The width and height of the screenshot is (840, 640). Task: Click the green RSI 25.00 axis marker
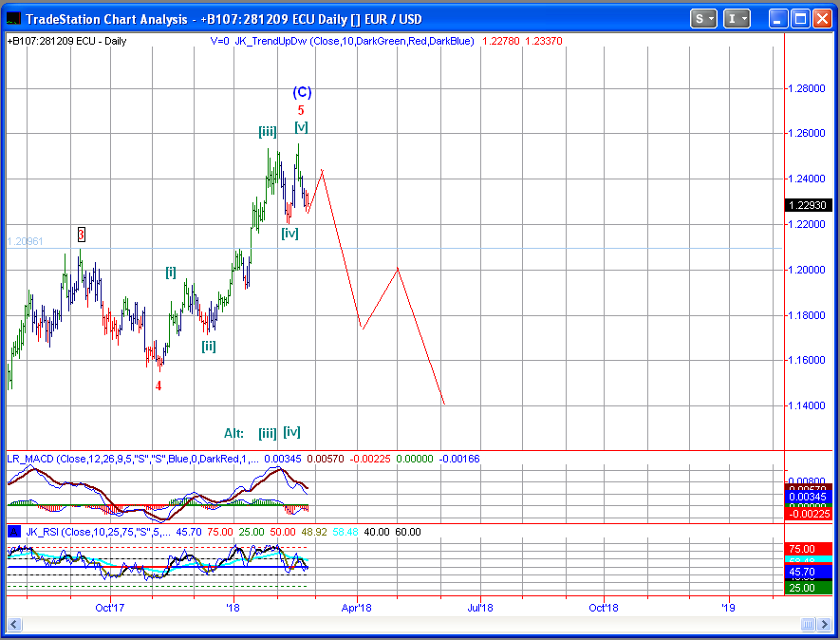pyautogui.click(x=809, y=588)
